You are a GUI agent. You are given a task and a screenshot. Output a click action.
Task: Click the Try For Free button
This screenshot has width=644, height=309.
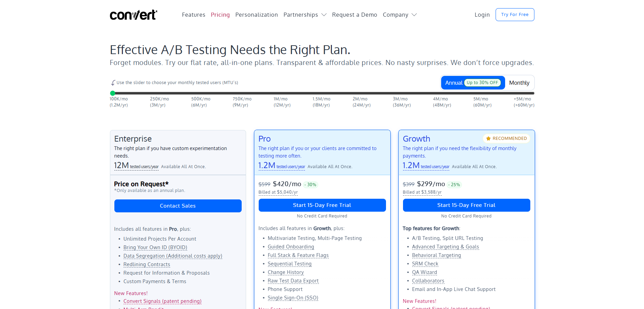[515, 15]
